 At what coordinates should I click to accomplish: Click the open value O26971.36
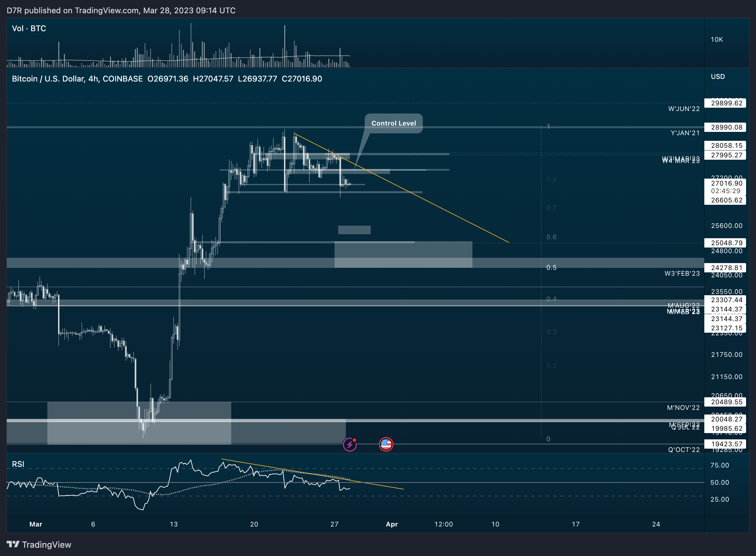[x=168, y=79]
